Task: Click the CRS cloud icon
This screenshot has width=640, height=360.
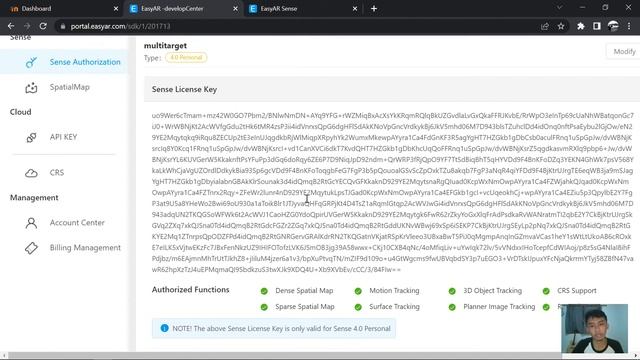Action: coord(31,173)
